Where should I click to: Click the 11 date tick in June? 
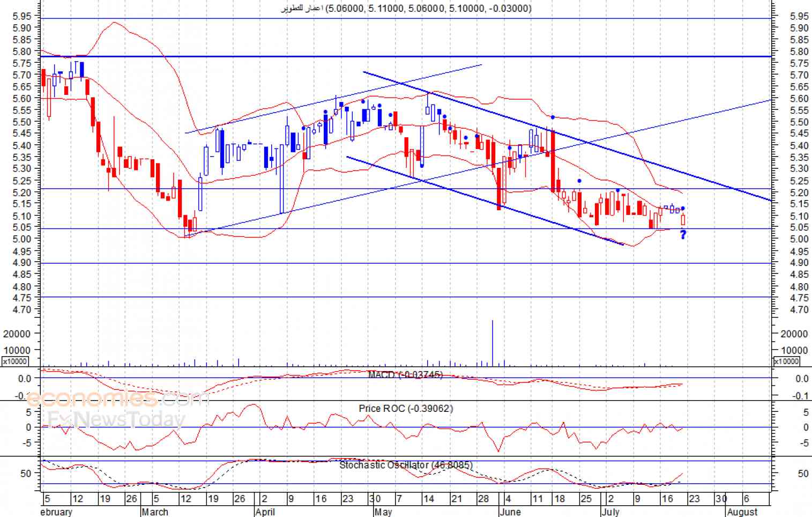(x=538, y=499)
